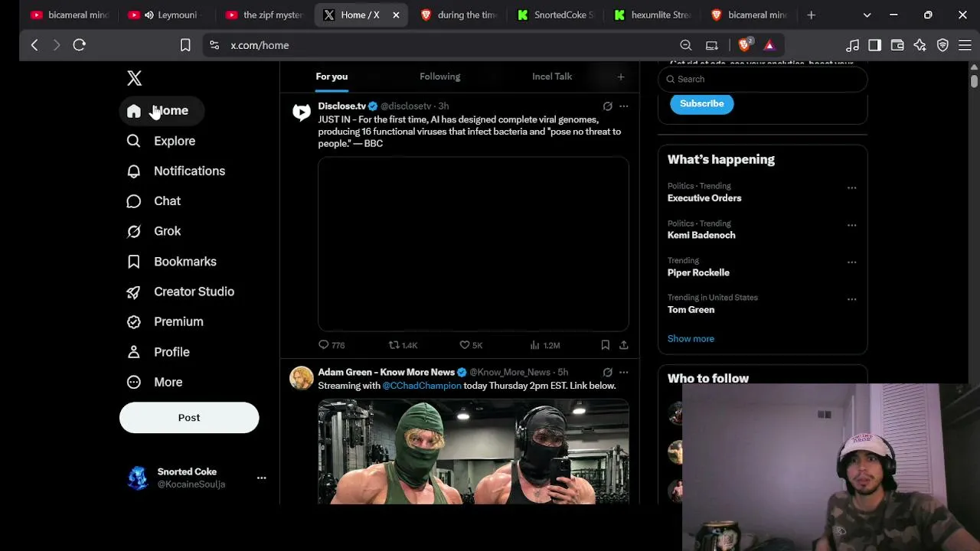This screenshot has width=980, height=551.
Task: Open options for Executive Orders trend
Action: coord(851,187)
